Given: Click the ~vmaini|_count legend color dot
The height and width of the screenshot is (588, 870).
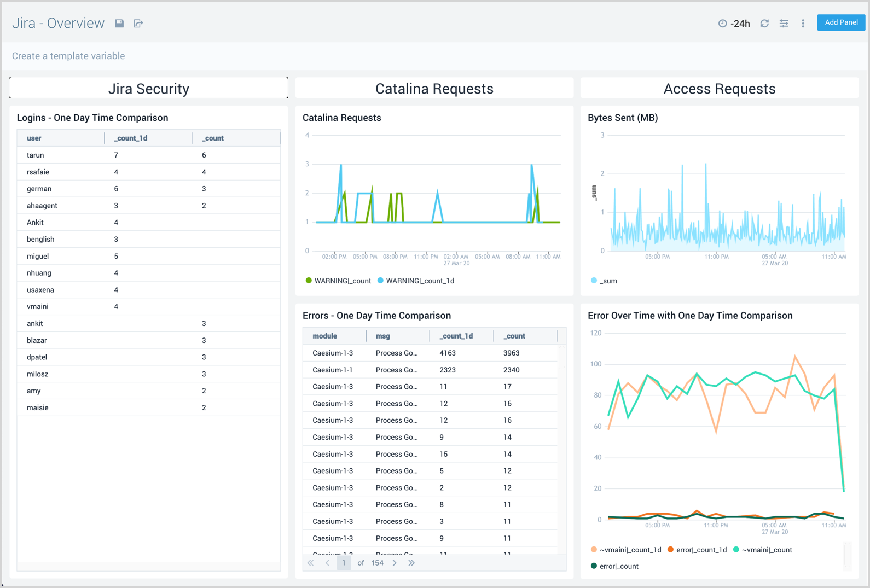Looking at the screenshot, I should (x=736, y=550).
